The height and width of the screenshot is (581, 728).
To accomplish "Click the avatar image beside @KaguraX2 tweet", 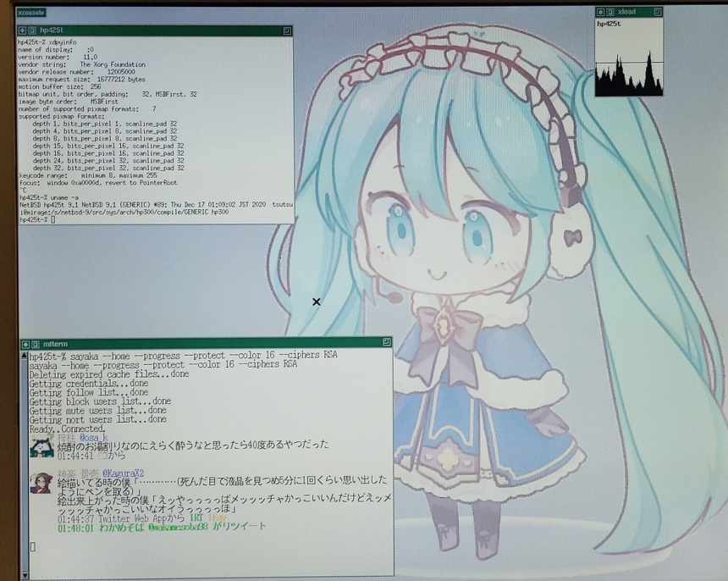I will [x=41, y=484].
